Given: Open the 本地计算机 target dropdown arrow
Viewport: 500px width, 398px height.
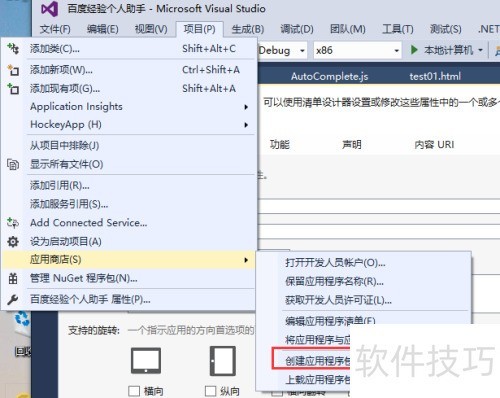Looking at the screenshot, I should pos(480,50).
